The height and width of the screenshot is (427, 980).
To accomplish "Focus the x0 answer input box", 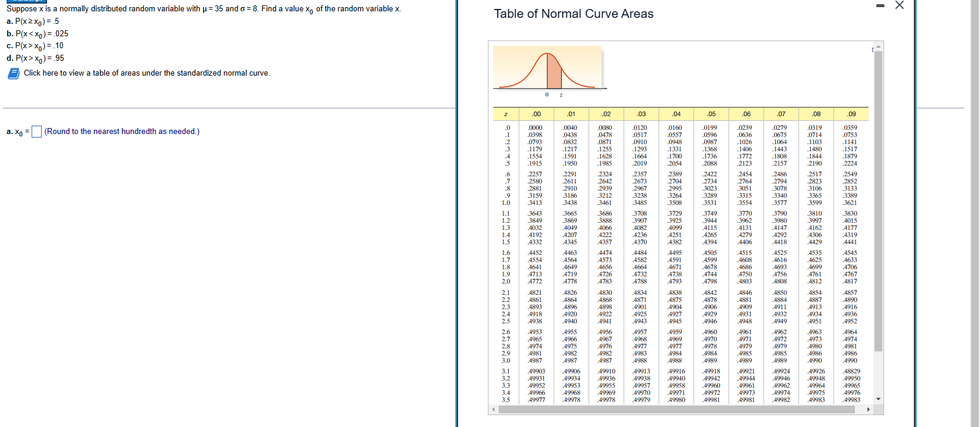I will point(36,132).
